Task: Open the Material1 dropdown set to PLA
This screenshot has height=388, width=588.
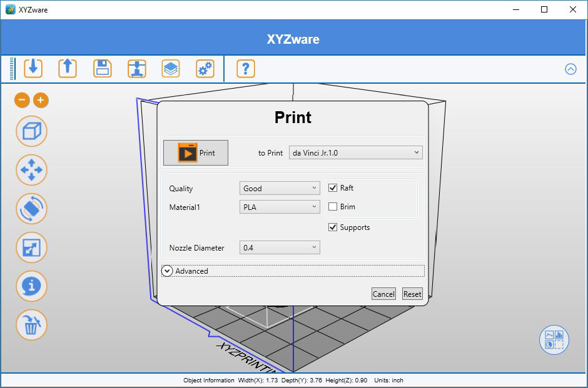Action: point(280,207)
